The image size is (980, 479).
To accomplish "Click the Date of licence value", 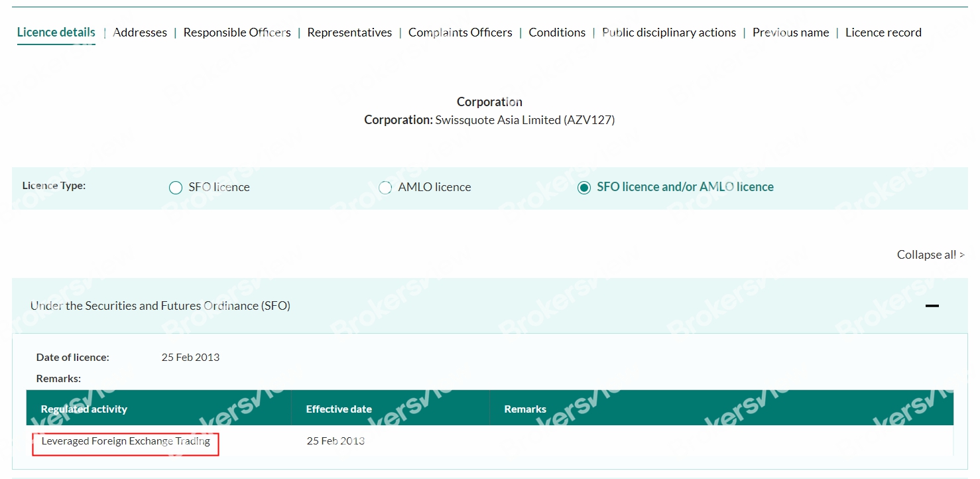I will [x=190, y=357].
